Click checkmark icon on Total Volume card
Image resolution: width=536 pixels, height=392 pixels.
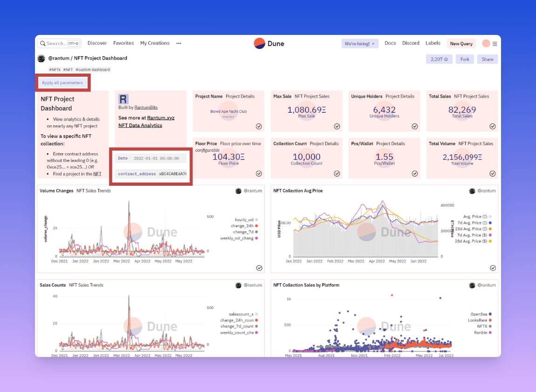(x=493, y=174)
